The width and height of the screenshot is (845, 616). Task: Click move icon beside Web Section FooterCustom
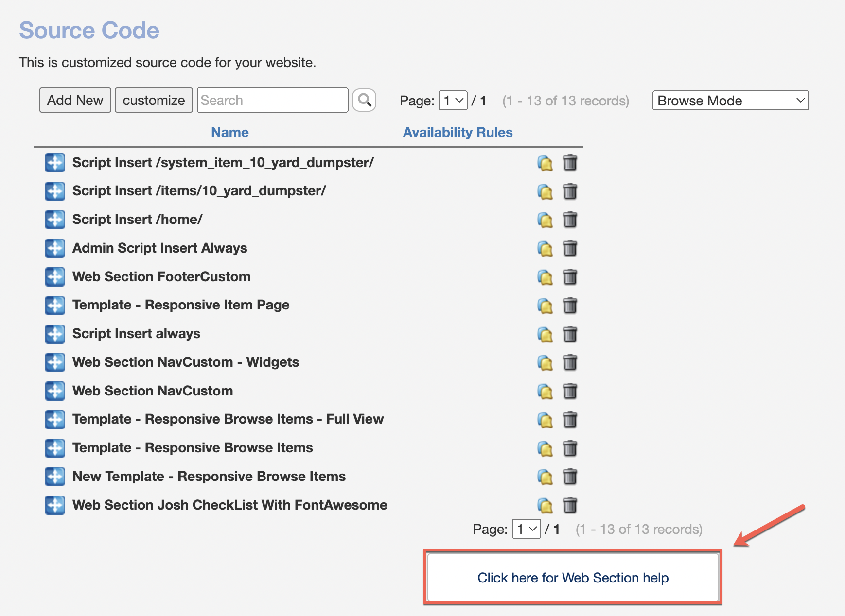click(x=55, y=277)
